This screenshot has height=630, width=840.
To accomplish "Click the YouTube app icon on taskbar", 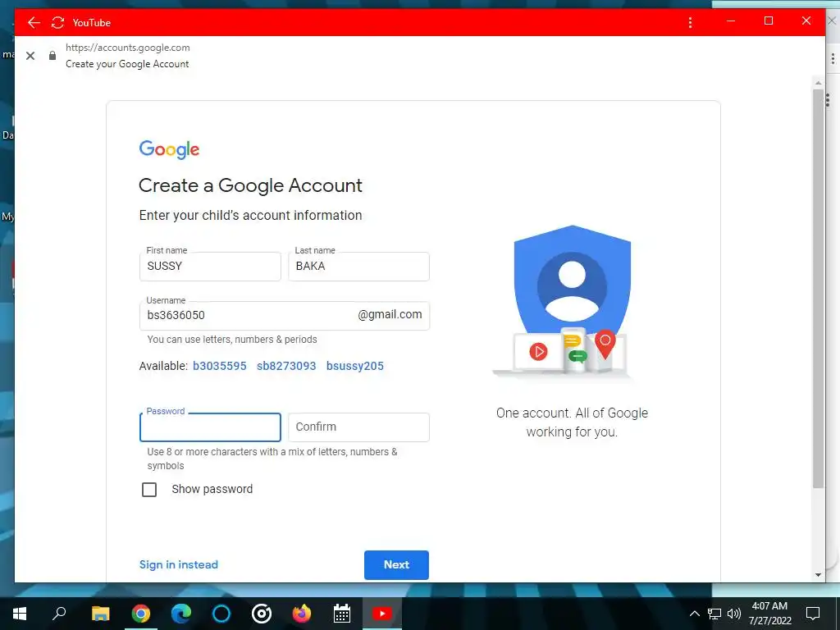I will click(x=382, y=614).
